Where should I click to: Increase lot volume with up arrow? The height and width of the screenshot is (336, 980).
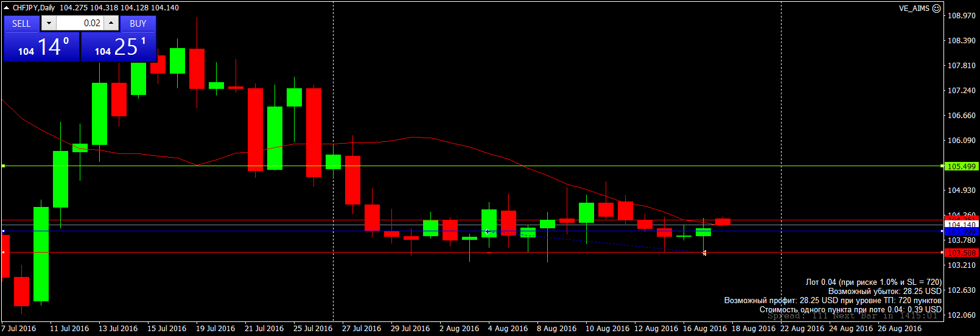(x=111, y=23)
